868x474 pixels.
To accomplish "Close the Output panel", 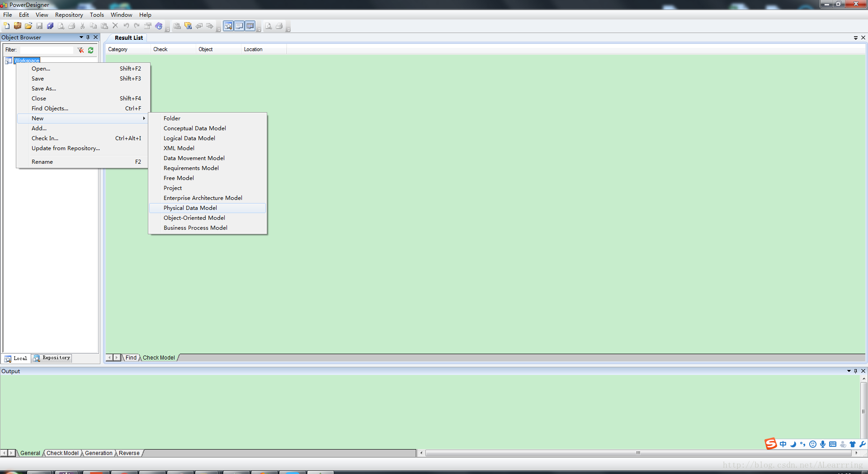I will click(x=863, y=371).
